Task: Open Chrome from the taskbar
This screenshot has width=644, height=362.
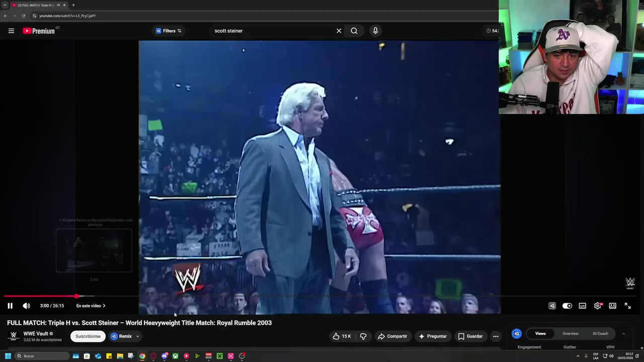Action: pos(142,356)
